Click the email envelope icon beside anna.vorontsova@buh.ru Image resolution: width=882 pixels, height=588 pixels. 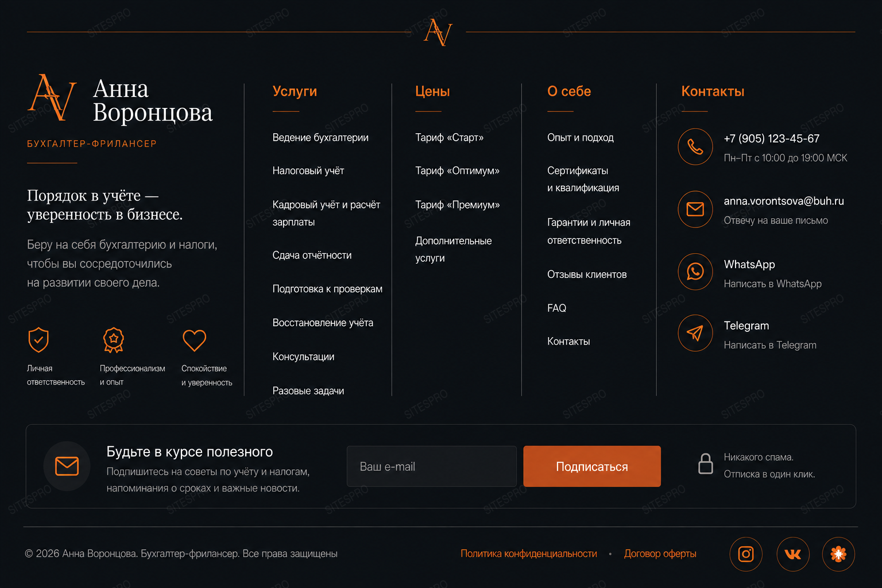(695, 209)
